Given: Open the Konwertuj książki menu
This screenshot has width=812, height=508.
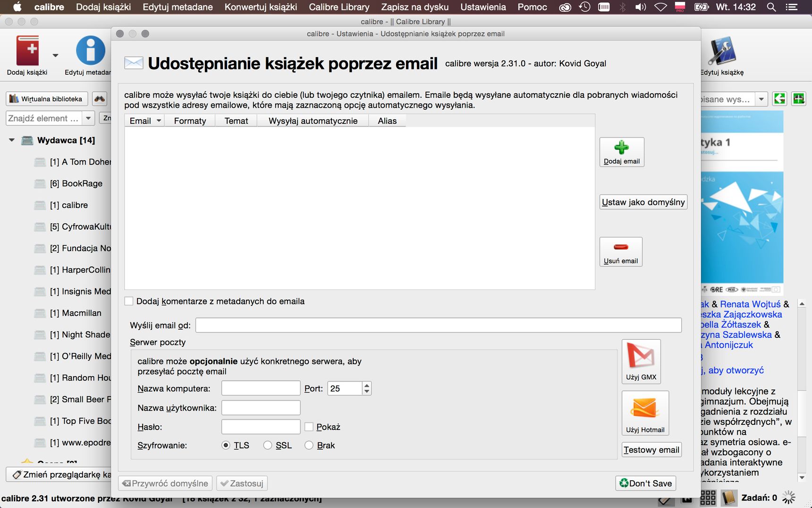Looking at the screenshot, I should [261, 7].
